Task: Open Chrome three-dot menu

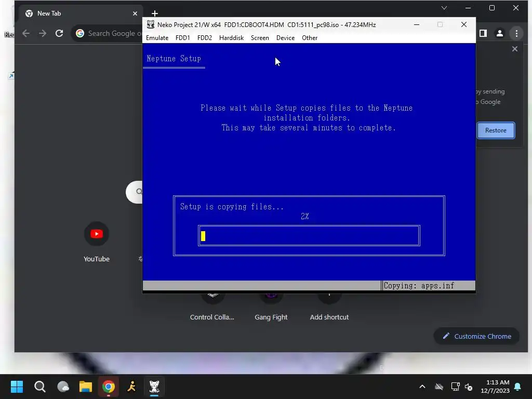Action: 516,33
